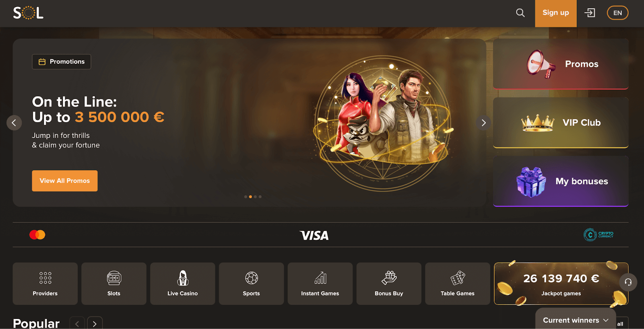Image resolution: width=644 pixels, height=329 pixels.
Task: Expand the Current winners panel
Action: click(x=576, y=320)
